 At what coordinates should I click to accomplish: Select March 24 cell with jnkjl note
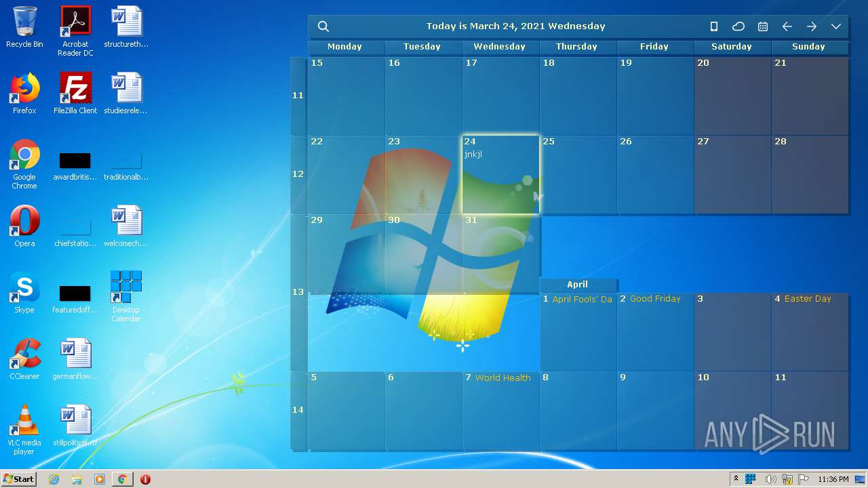pyautogui.click(x=500, y=175)
